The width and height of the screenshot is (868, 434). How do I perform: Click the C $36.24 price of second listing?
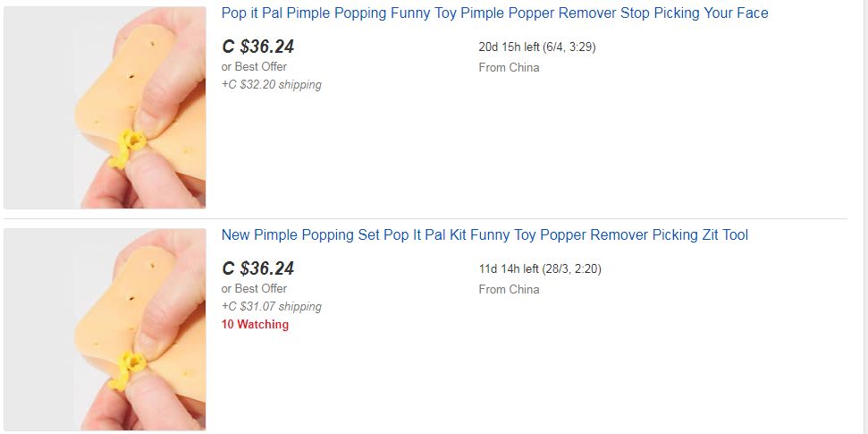pyautogui.click(x=257, y=268)
